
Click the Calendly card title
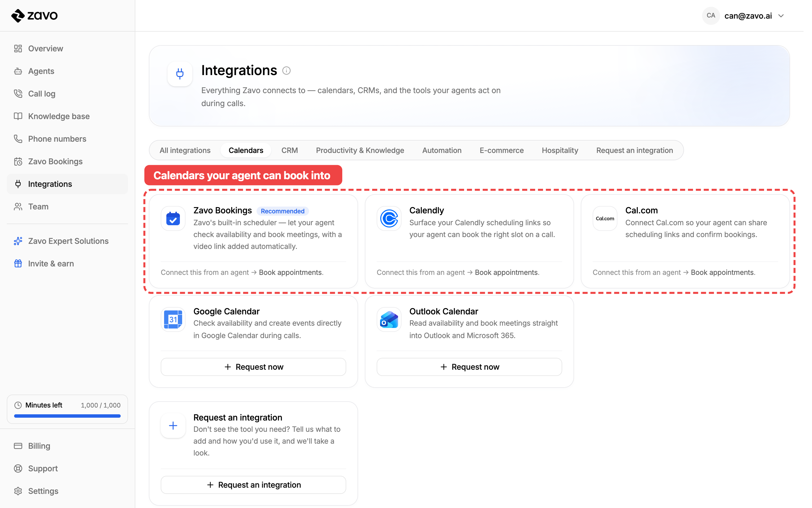coord(427,210)
